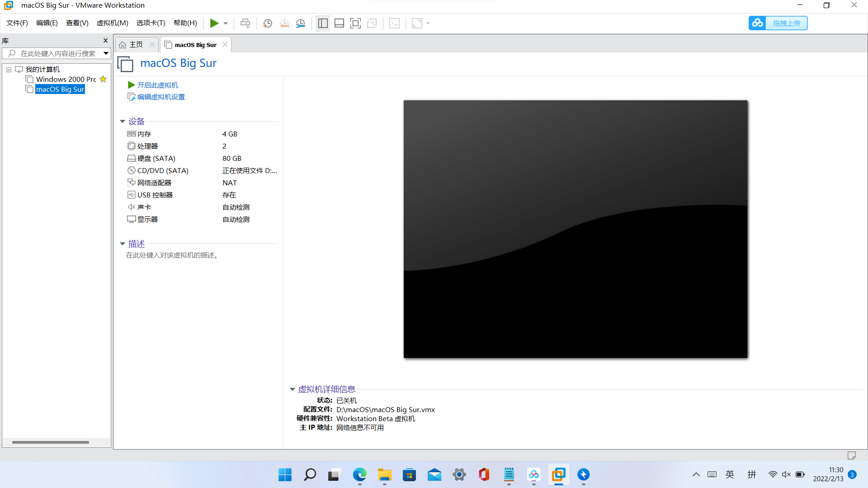Screen dimensions: 868x488
Task: Select the 网络适配器 NAT device entry
Action: [x=154, y=183]
